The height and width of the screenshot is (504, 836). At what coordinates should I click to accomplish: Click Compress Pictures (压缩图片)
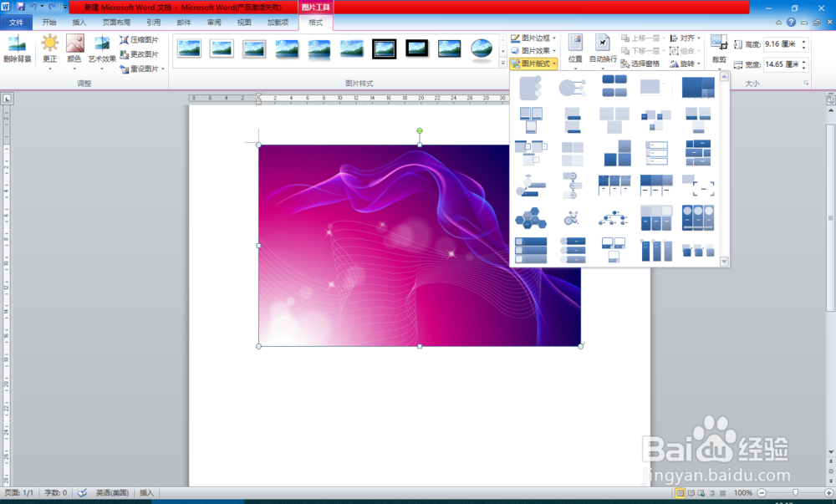pyautogui.click(x=139, y=40)
